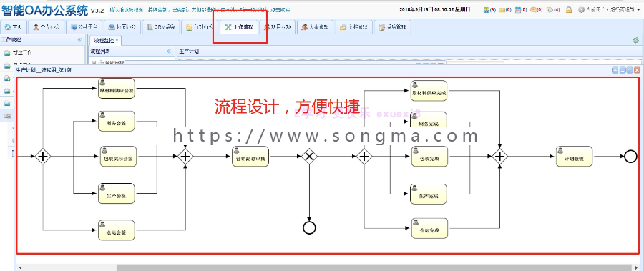Screen dimensions: 644x271
Task: Click the green refresh icon at right
Action: point(636,40)
